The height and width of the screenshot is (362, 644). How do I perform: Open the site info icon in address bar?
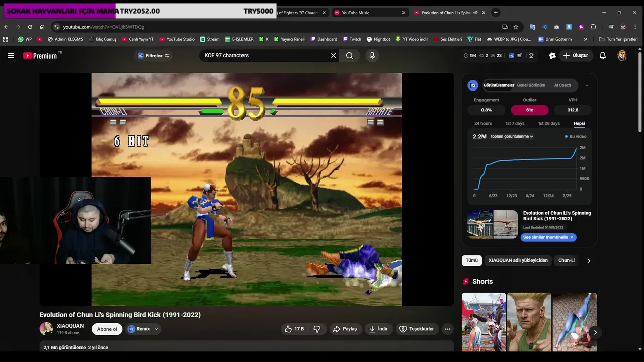pyautogui.click(x=57, y=27)
